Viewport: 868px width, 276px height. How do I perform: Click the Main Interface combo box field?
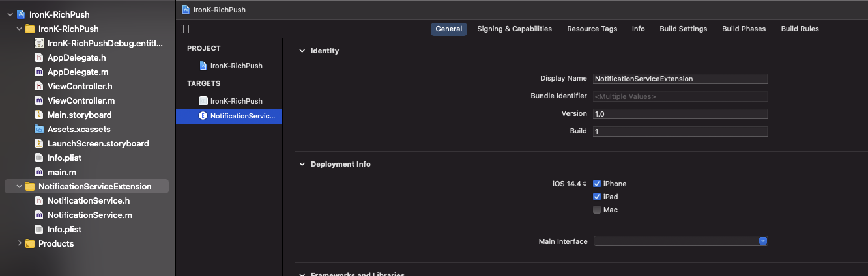[x=680, y=241]
